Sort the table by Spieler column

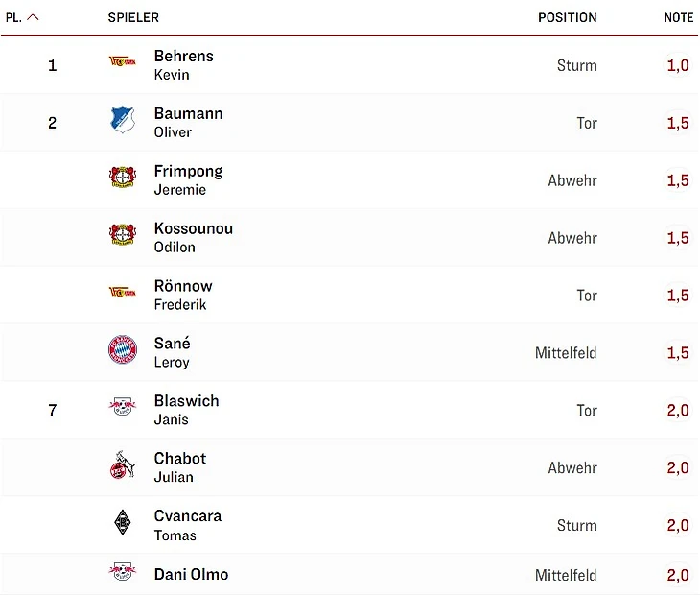coord(133,17)
